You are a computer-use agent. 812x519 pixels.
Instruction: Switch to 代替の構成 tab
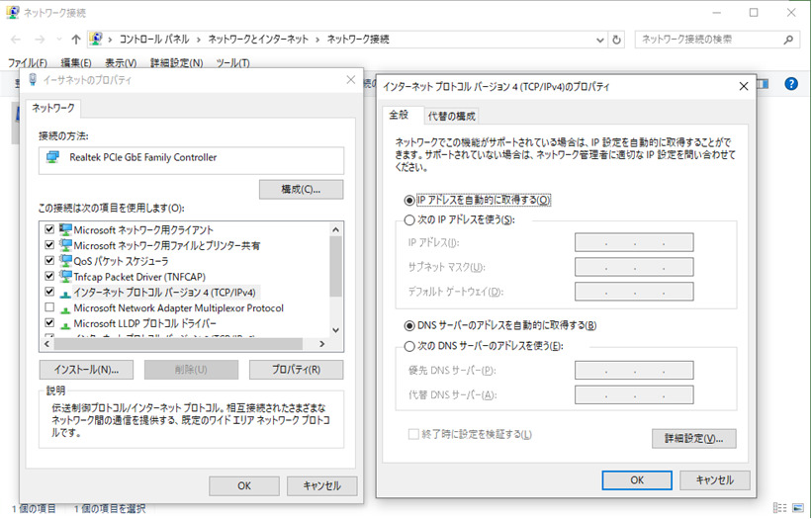tap(452, 117)
